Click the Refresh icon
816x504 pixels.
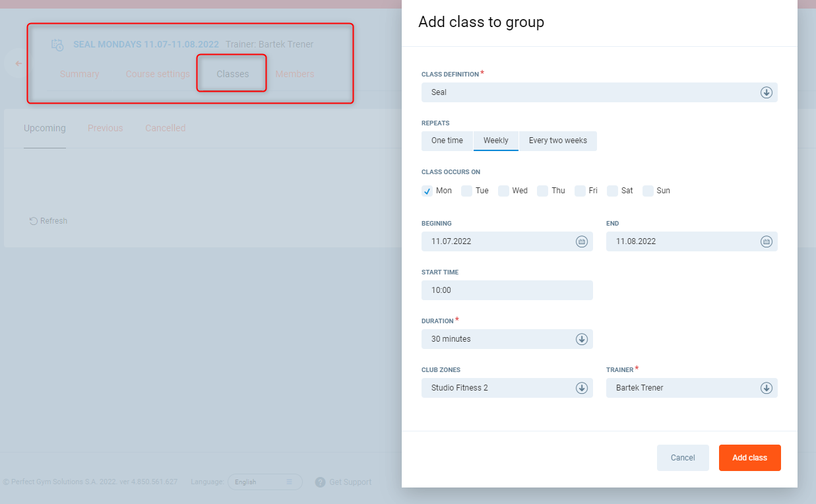pyautogui.click(x=34, y=221)
